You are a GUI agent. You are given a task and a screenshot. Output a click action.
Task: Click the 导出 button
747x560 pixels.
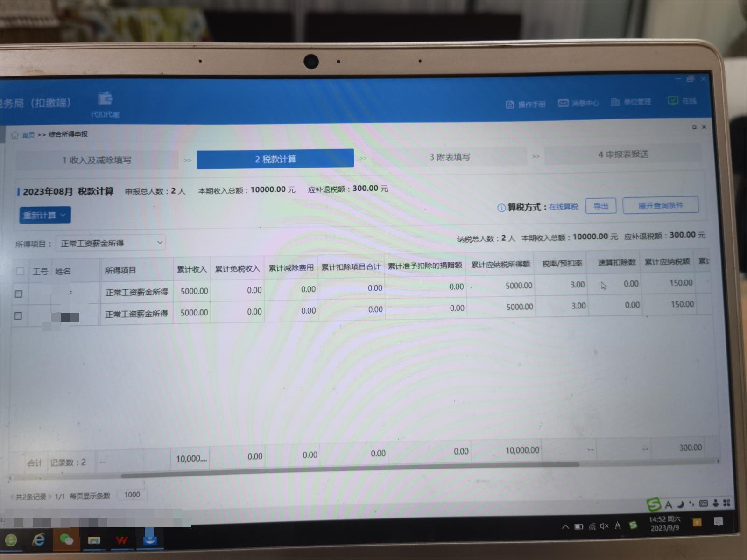[x=600, y=206]
